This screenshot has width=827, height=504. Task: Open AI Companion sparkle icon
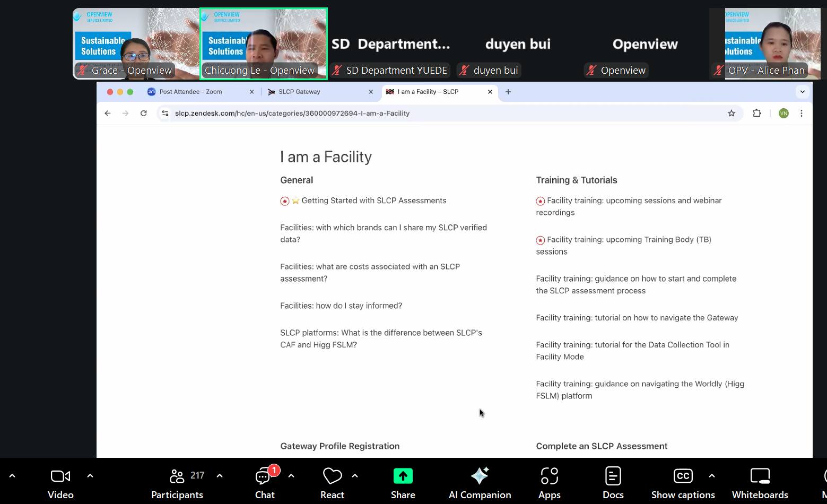click(480, 476)
